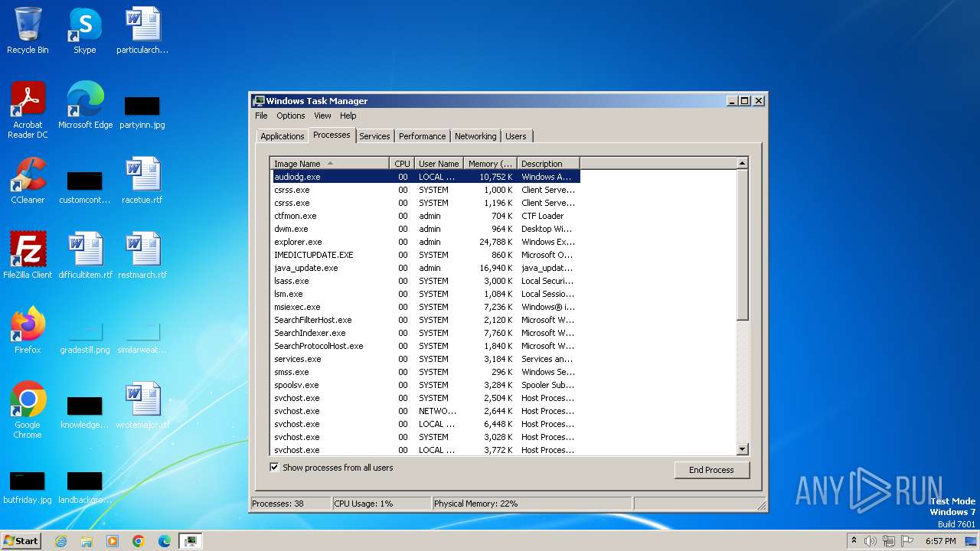The image size is (980, 551).
Task: Open the difficultitem.rtf document icon
Action: [x=85, y=255]
